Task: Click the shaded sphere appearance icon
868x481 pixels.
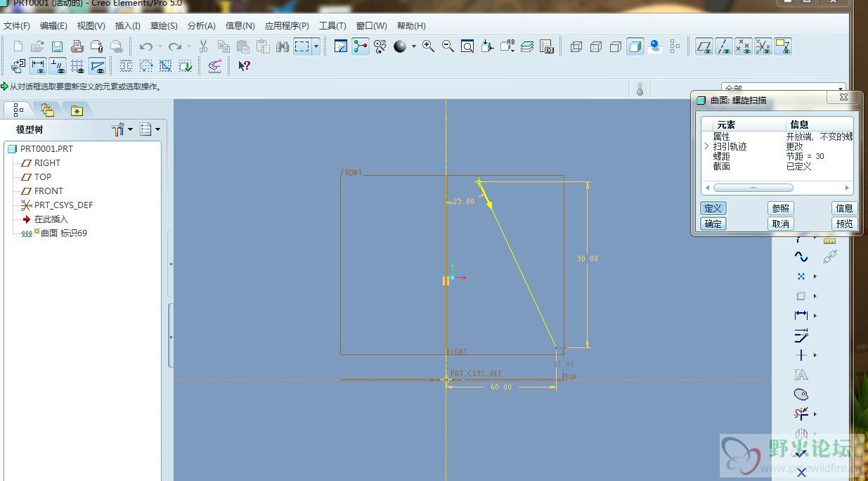Action: click(x=401, y=47)
